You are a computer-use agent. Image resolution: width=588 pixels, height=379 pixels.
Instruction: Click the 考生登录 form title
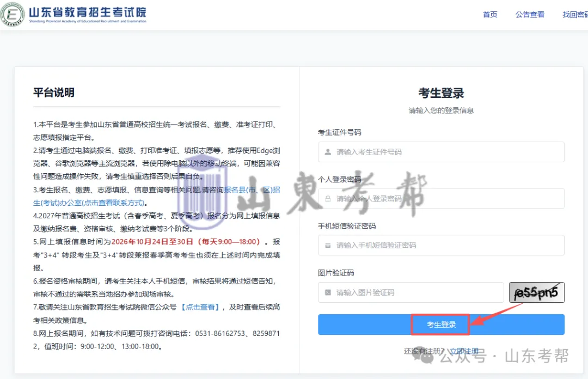[441, 93]
